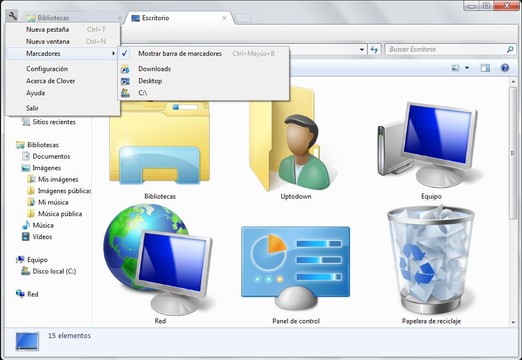
Task: Toggle Mostrar barra de marcadores checkmark
Action: click(125, 53)
